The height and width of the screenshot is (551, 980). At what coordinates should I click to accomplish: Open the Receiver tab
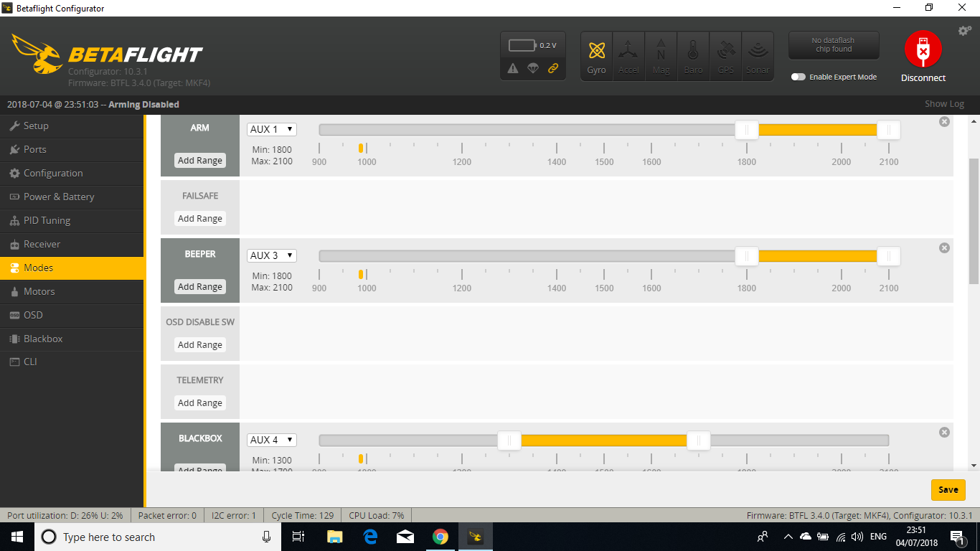coord(72,244)
